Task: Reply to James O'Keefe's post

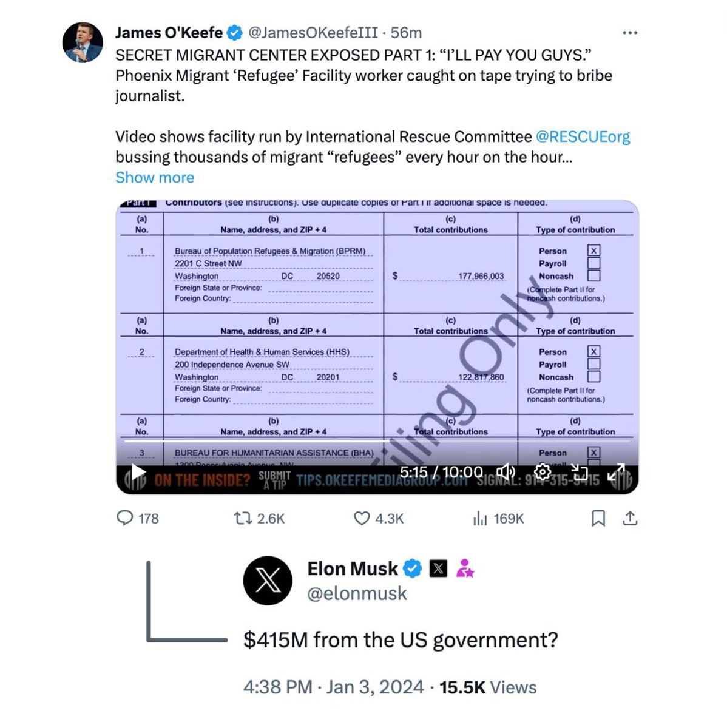Action: click(125, 518)
